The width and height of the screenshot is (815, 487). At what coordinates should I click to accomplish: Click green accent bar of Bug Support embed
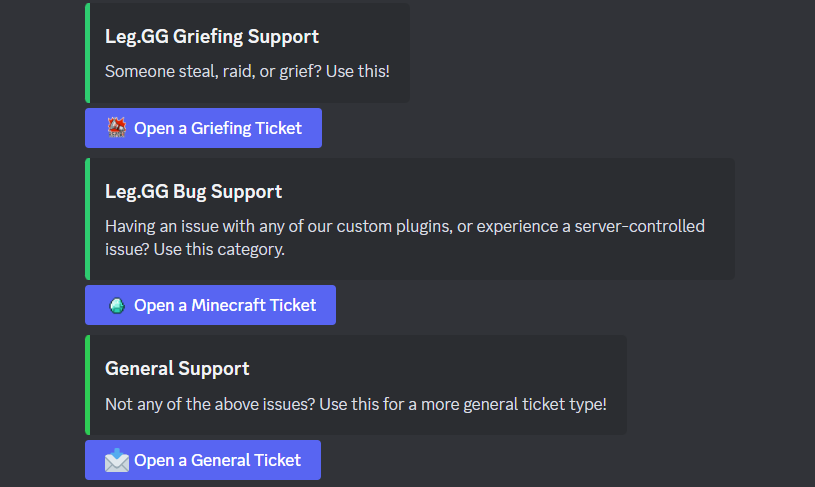click(x=88, y=219)
